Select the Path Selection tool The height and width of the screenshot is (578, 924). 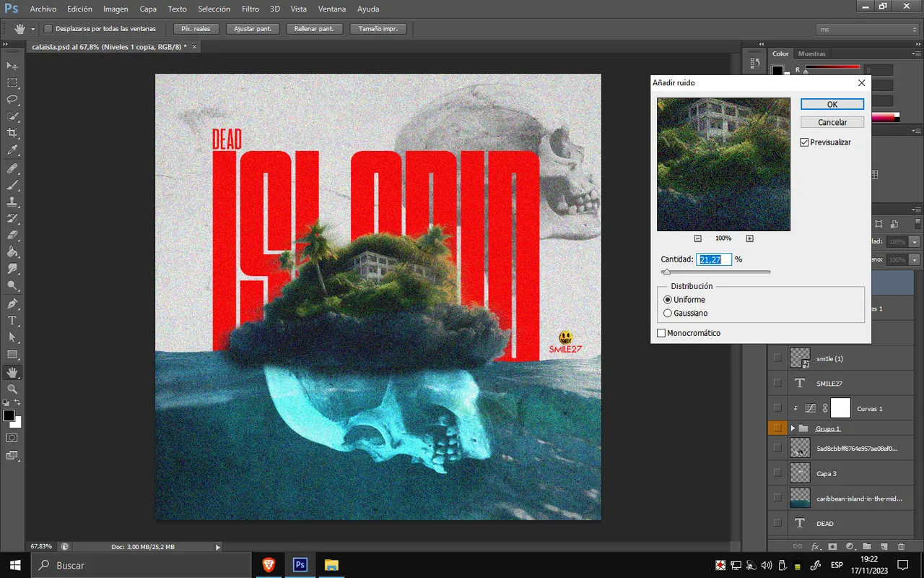click(12, 337)
